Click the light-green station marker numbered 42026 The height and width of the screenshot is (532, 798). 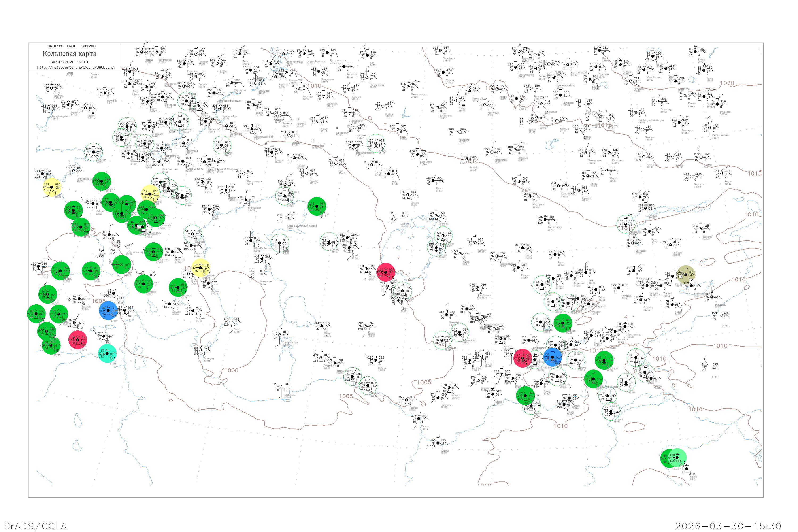677,458
